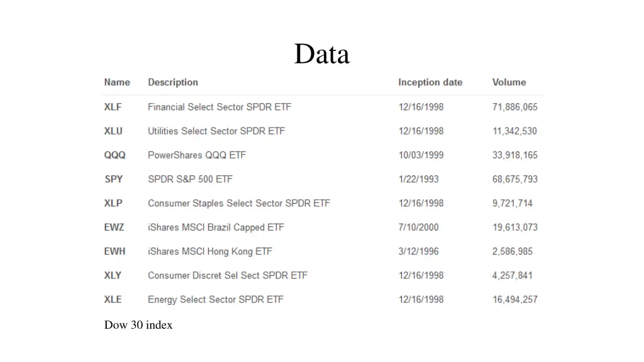Click the SPY volume 68,675,793
This screenshot has width=644, height=362.
514,179
